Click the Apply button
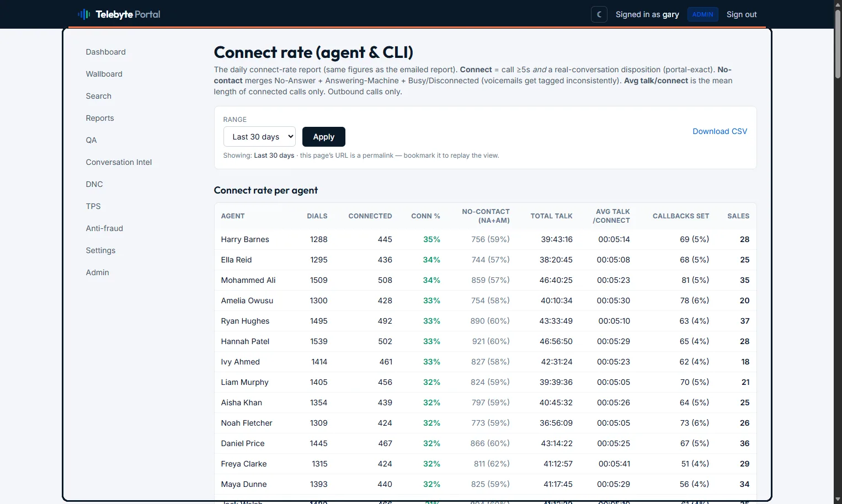Image resolution: width=842 pixels, height=504 pixels. [x=324, y=137]
